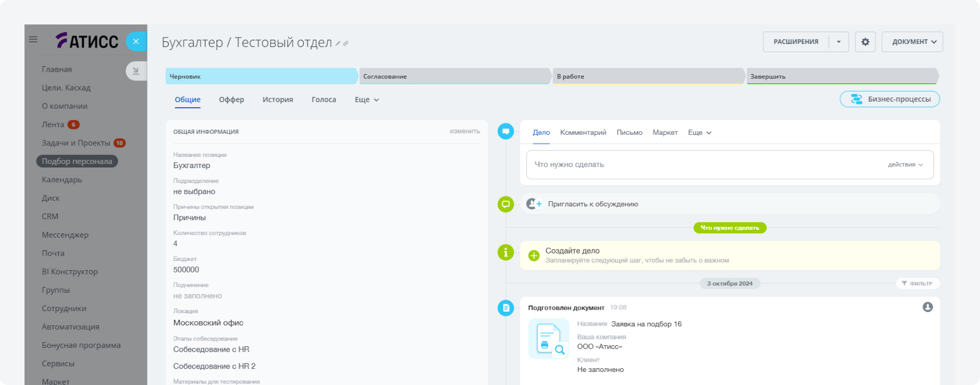Screen dimensions: 980x385
Task: Click Заявка на подбор 16
Action: 646,324
